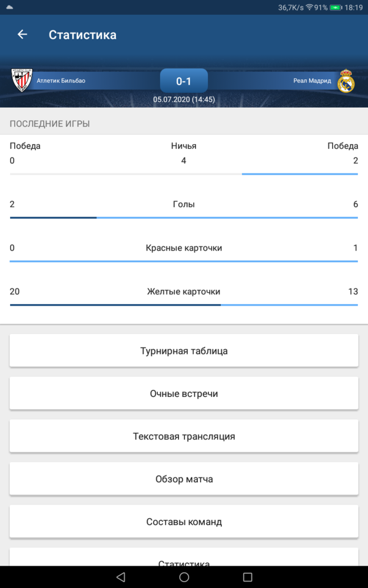Tap the Реал Мадрид team name
The width and height of the screenshot is (368, 588).
[x=313, y=81]
